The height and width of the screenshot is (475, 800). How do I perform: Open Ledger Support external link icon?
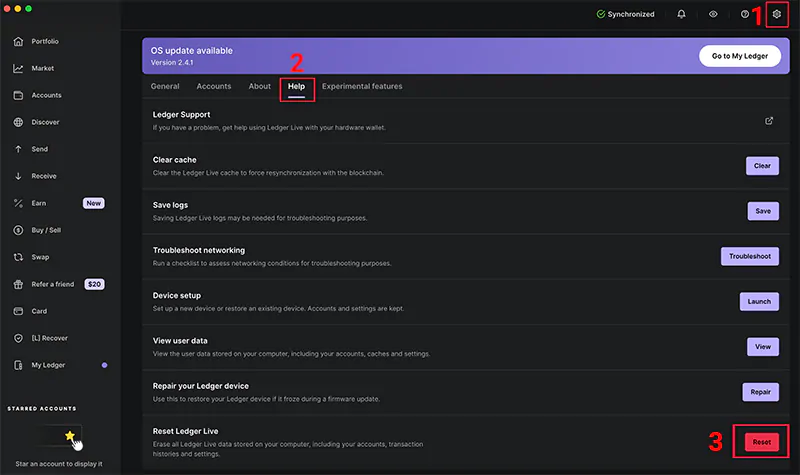pos(769,121)
